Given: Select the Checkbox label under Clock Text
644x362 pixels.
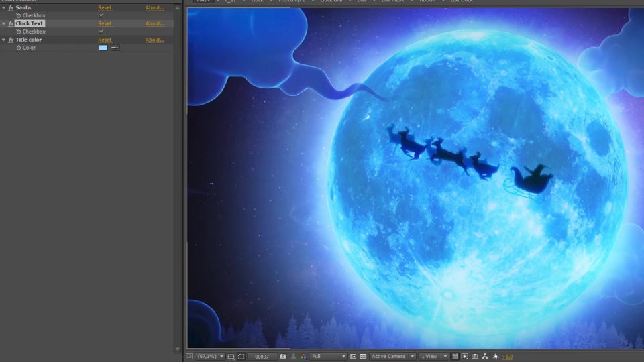Looking at the screenshot, I should coord(34,32).
